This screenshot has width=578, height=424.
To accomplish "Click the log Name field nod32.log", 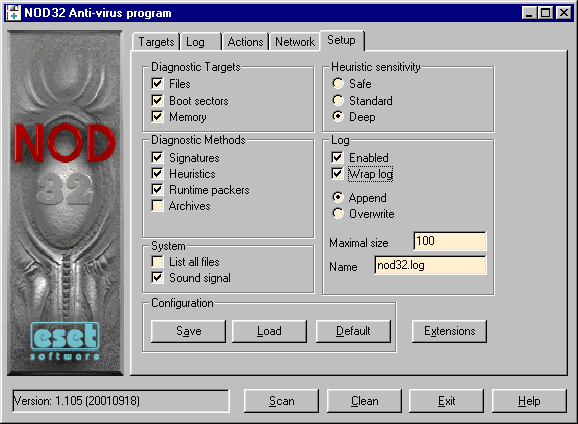I will click(430, 265).
